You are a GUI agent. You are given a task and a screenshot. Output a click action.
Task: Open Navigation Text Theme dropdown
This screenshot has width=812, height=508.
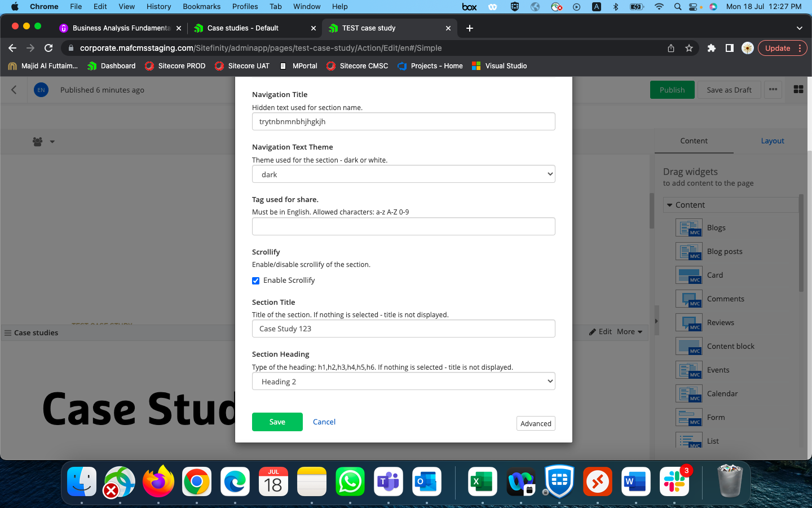(403, 174)
